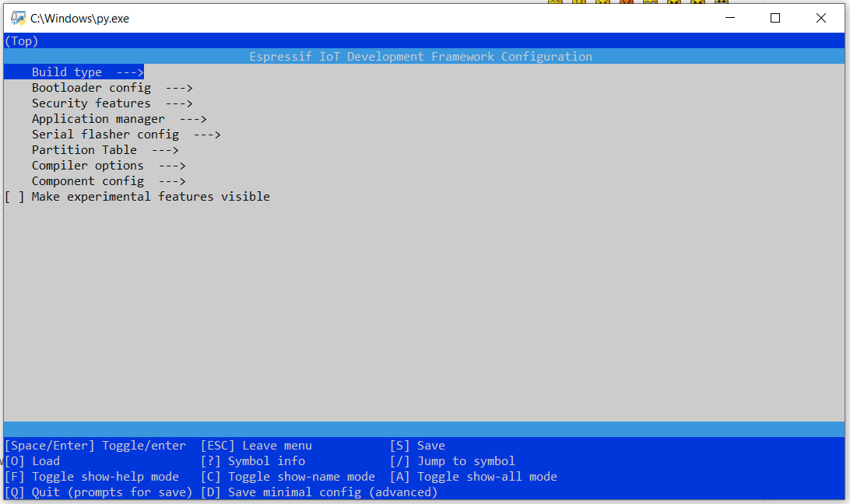Click the [Q] Quit (prompts for save) hint
Image resolution: width=850 pixels, height=504 pixels.
pos(98,492)
